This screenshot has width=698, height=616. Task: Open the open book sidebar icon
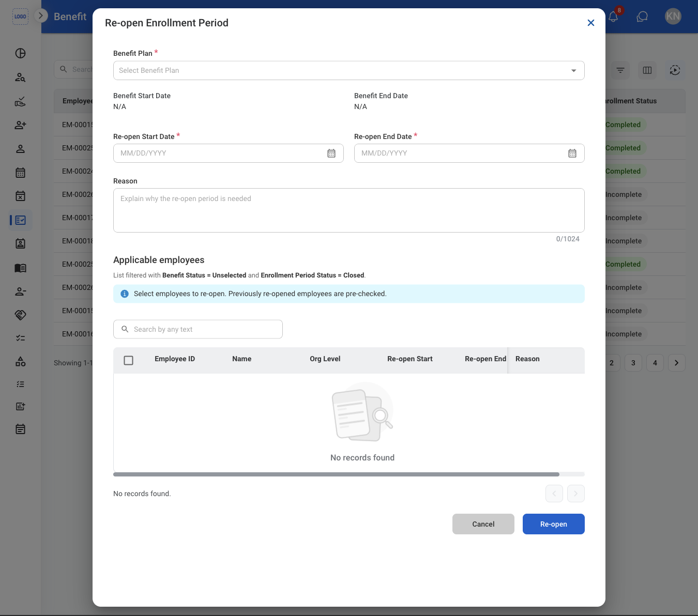[x=21, y=268]
